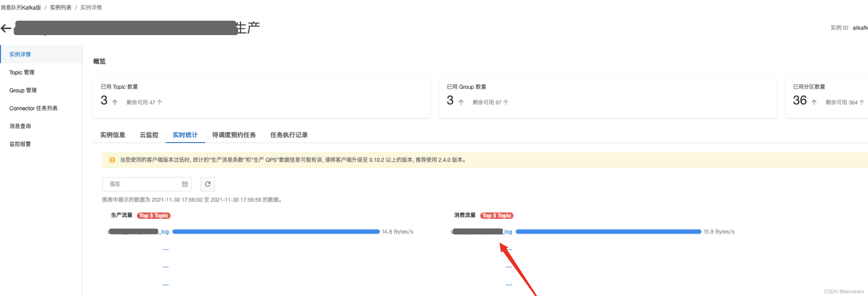Screen dimensions: 868x296
Task: Click the refresh icon button
Action: point(208,184)
